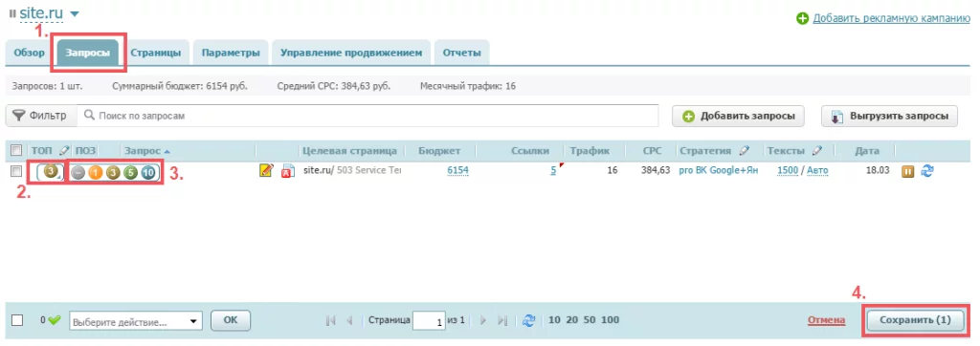Open the pro ВК Google+Ян strategy link
This screenshot has width=980, height=346.
(718, 170)
